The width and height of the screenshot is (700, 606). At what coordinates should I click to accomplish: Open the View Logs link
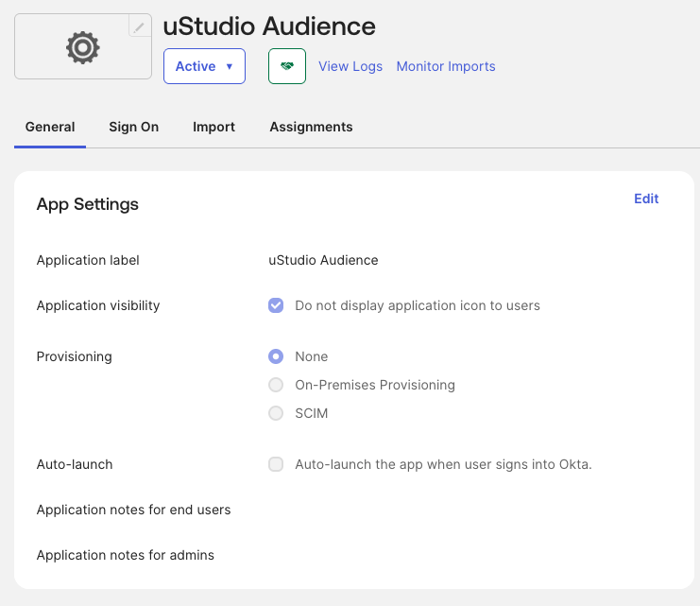(350, 66)
